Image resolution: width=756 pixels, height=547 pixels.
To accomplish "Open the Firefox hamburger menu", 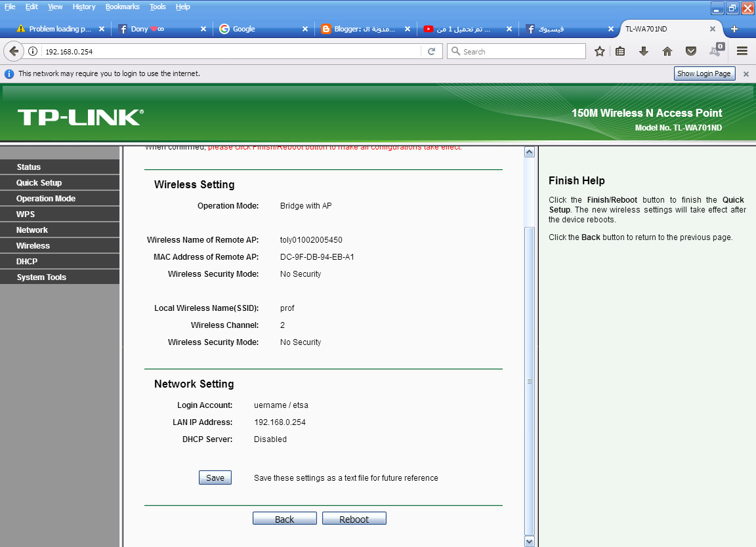I will [x=742, y=51].
